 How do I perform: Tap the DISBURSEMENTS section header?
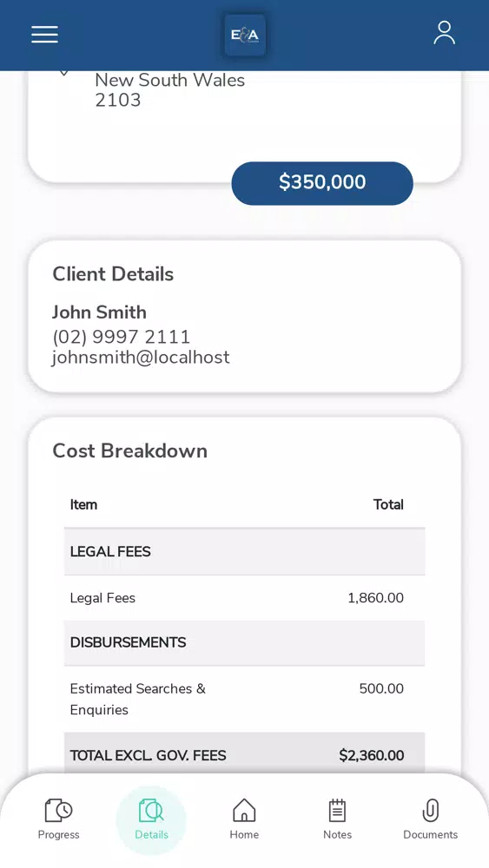(x=244, y=642)
